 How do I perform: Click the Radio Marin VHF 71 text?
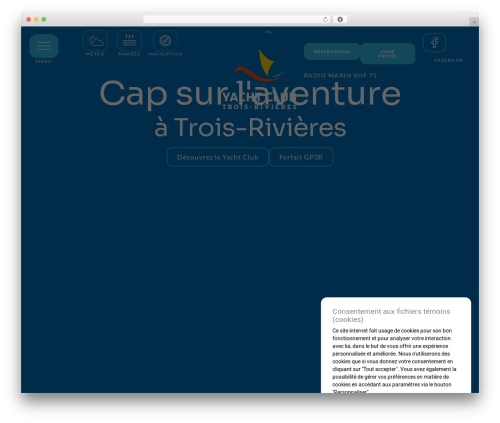tap(340, 75)
